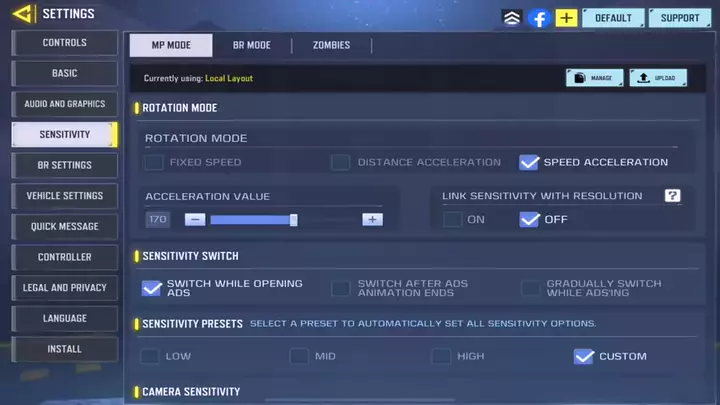This screenshot has width=720, height=405.
Task: Decrease acceleration value with minus button
Action: coord(195,219)
